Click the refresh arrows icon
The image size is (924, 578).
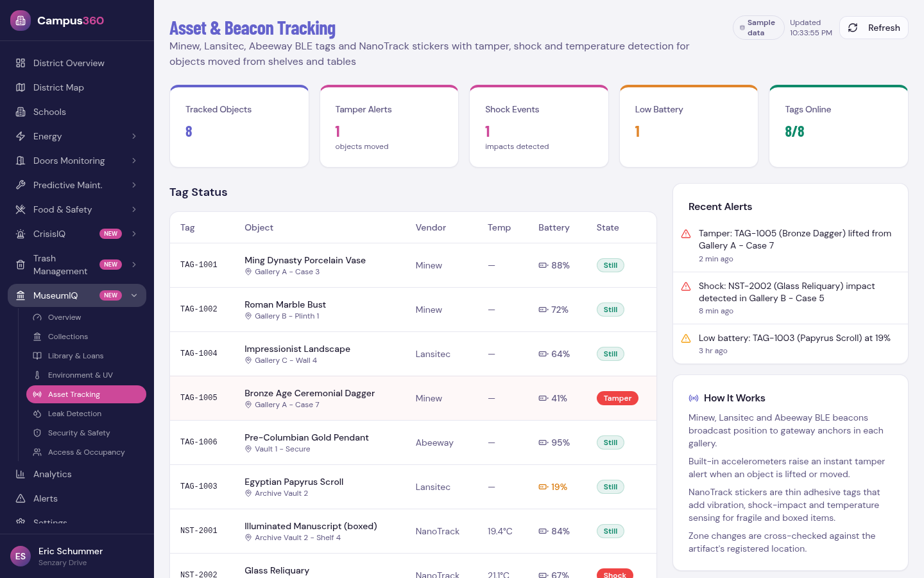[x=853, y=28]
